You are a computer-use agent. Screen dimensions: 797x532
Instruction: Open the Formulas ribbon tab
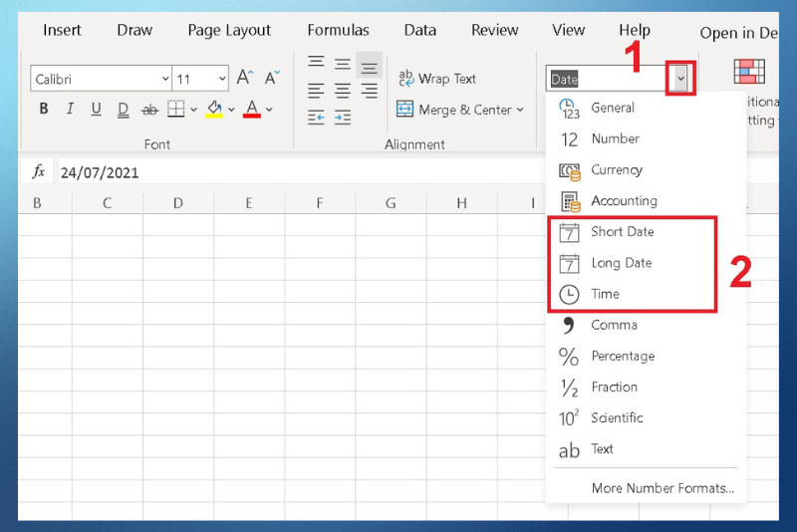pyautogui.click(x=338, y=30)
